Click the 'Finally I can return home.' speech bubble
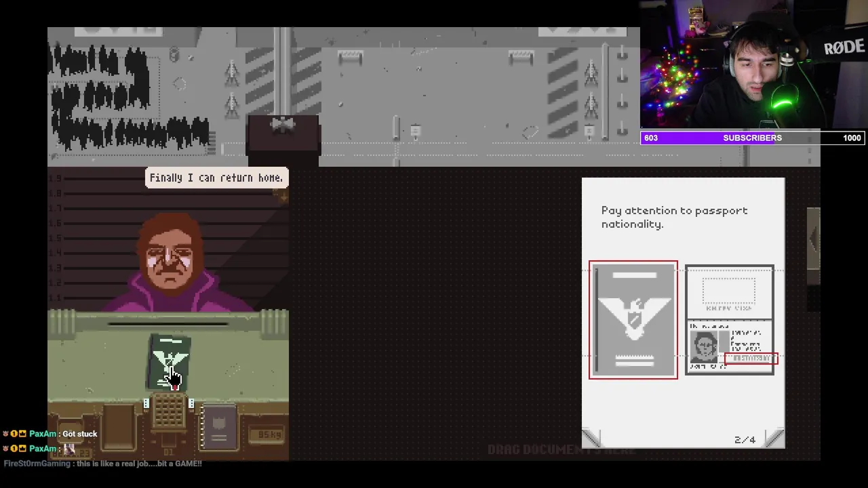 pos(216,178)
